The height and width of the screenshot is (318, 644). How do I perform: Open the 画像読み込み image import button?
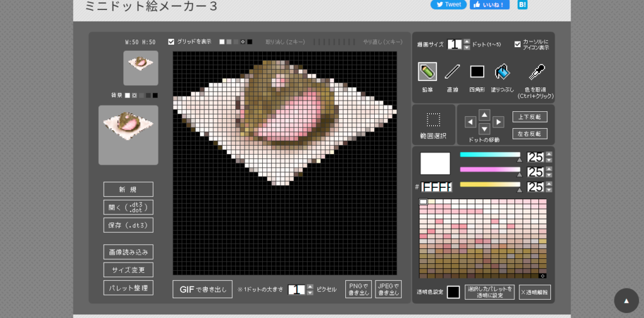click(128, 252)
